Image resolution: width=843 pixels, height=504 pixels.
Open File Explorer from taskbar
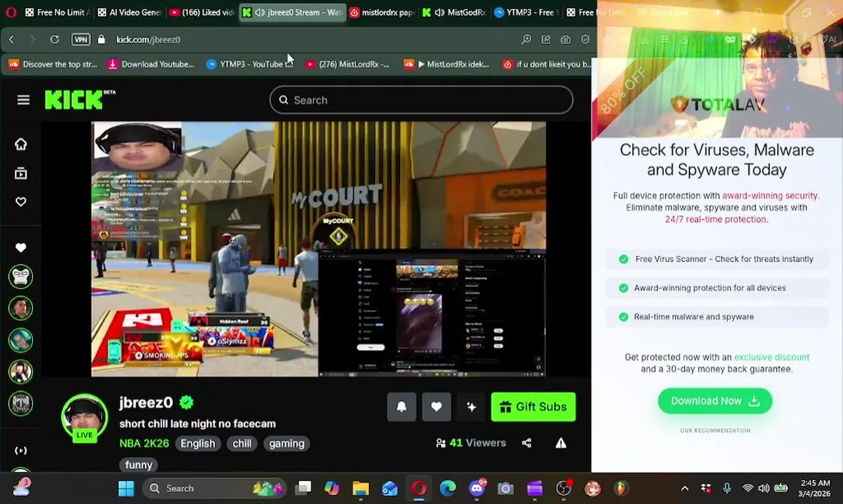coord(361,489)
